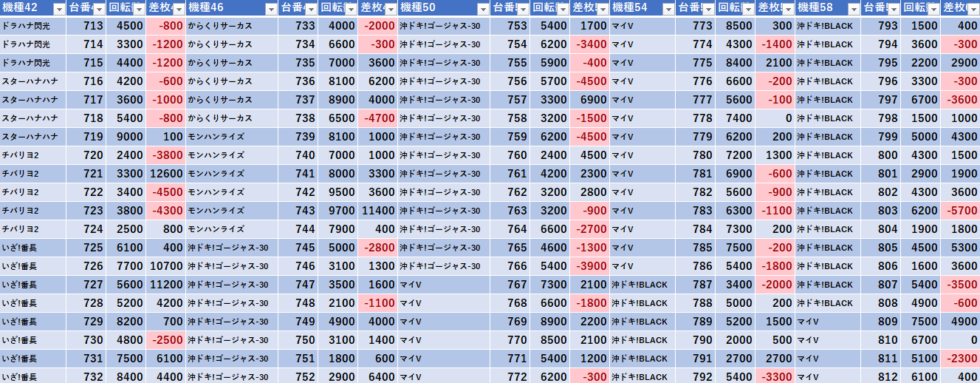Click the red -4700 cell
The width and height of the screenshot is (980, 383).
click(x=378, y=118)
